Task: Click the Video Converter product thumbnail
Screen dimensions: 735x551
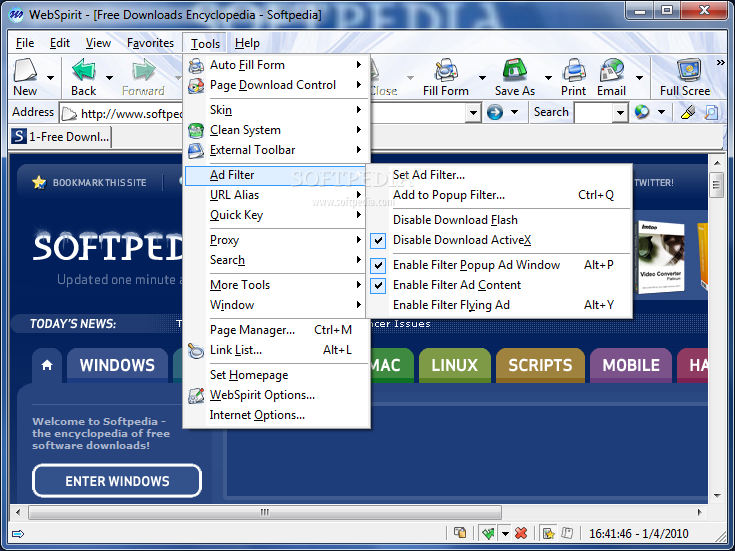Action: click(x=661, y=257)
